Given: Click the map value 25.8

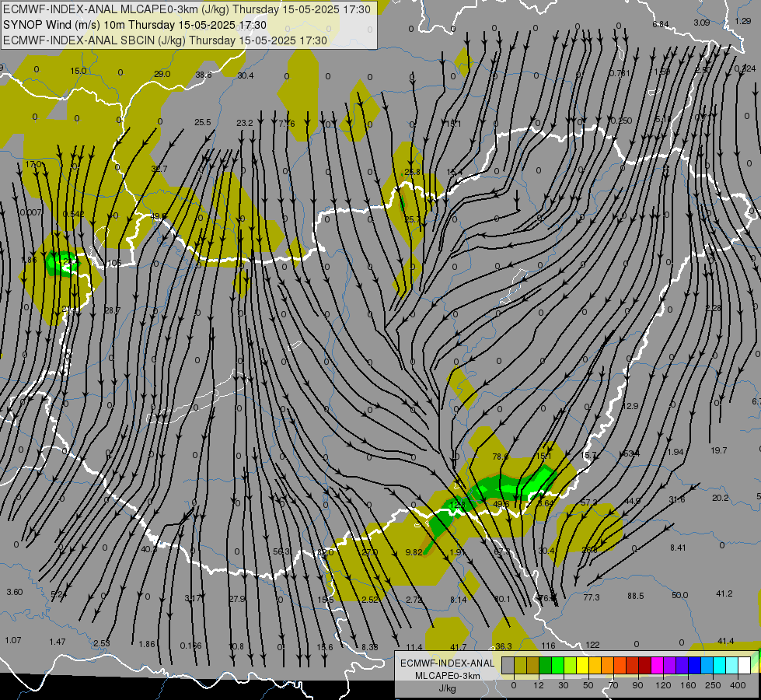Looking at the screenshot, I should (412, 172).
